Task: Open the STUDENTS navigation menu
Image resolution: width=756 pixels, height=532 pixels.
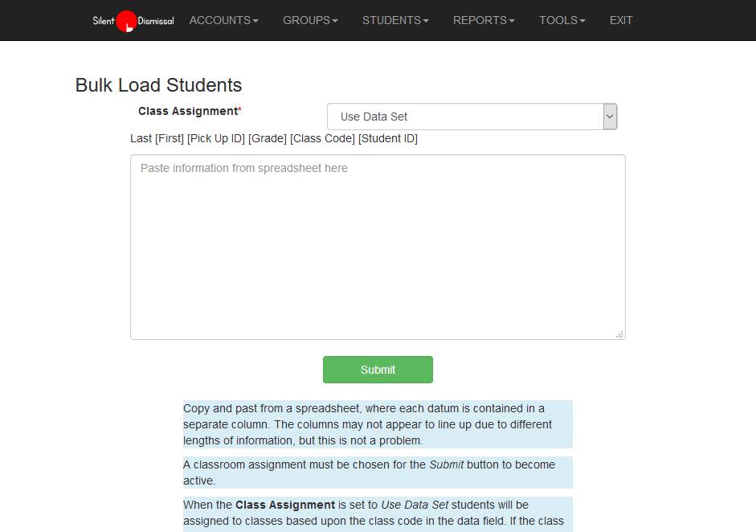Action: click(x=395, y=20)
